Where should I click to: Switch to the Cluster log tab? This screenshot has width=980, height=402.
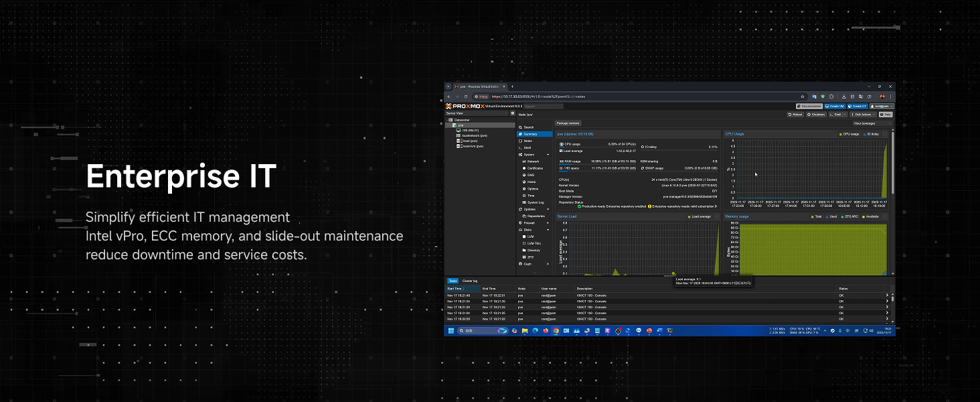coord(470,281)
